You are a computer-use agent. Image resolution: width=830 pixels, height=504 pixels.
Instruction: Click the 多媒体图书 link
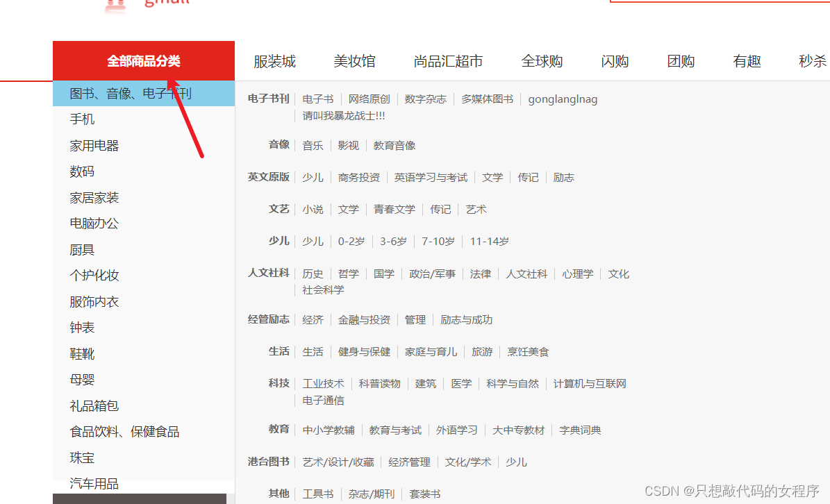coord(487,99)
